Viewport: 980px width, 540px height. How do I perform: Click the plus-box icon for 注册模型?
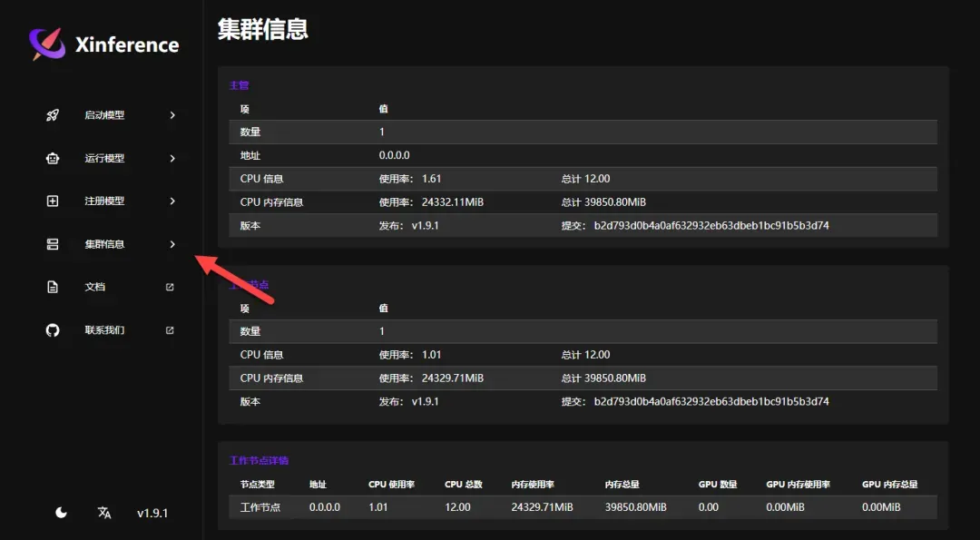pos(53,201)
